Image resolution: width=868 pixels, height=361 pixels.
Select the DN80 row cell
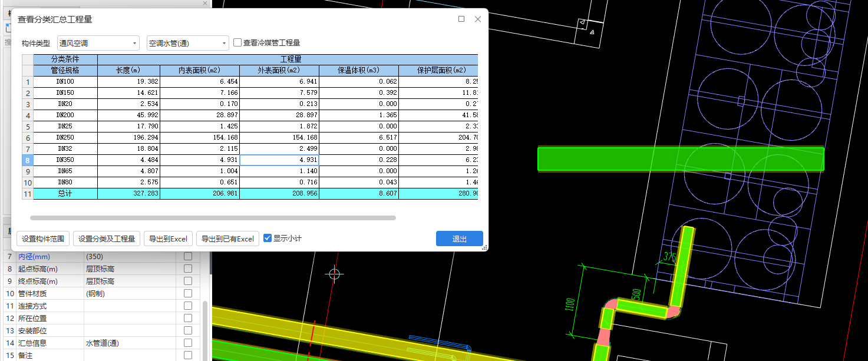[65, 182]
